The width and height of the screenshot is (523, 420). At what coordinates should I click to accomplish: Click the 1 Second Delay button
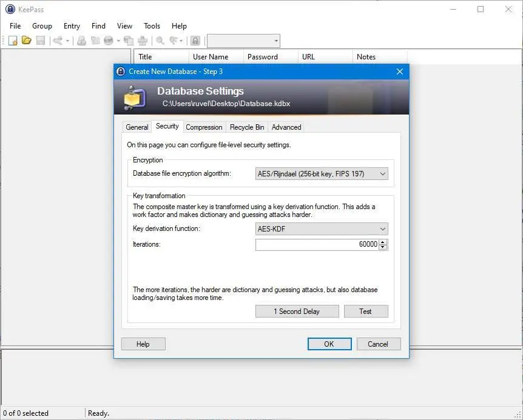point(297,312)
